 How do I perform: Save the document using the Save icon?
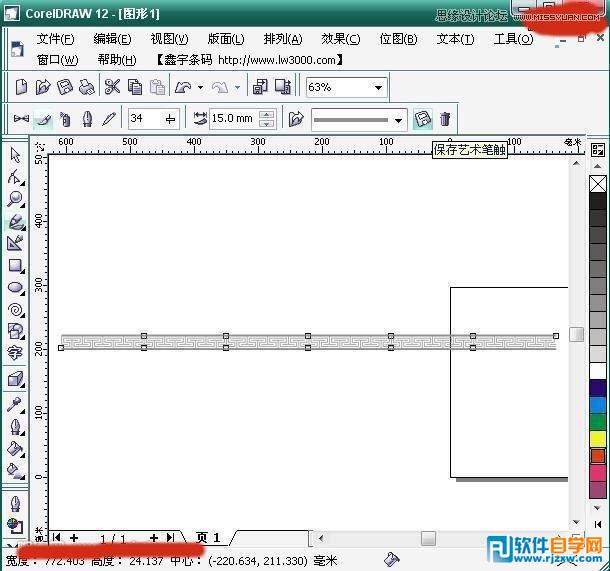coord(65,86)
